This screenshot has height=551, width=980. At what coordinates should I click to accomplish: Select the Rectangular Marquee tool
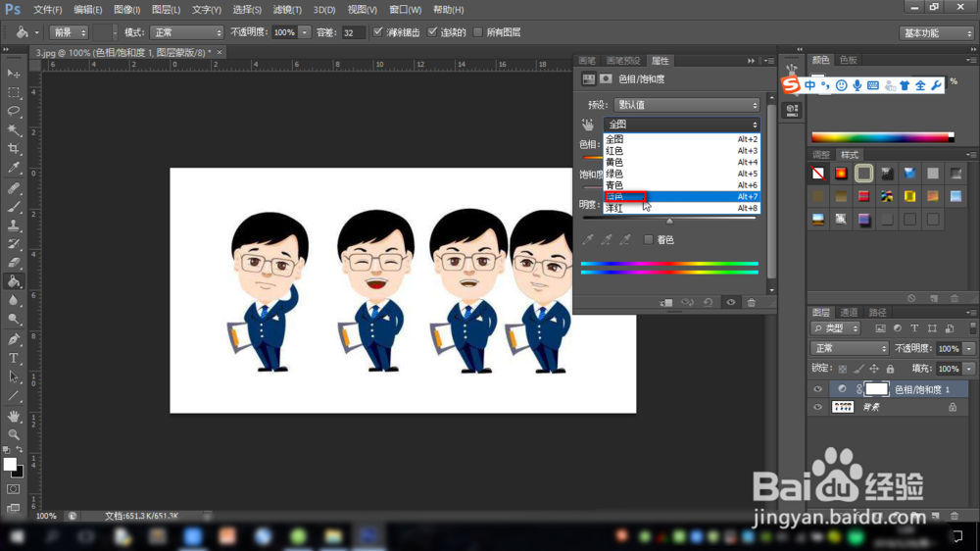pyautogui.click(x=13, y=92)
